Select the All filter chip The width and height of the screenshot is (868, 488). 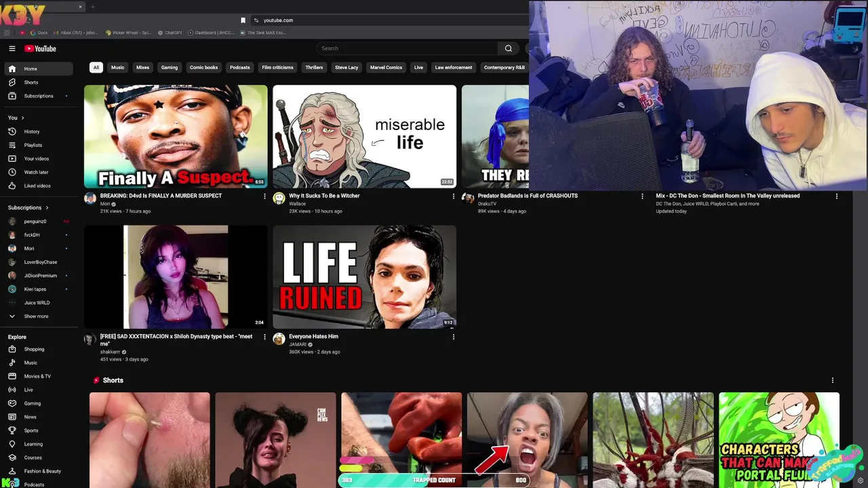pos(96,68)
